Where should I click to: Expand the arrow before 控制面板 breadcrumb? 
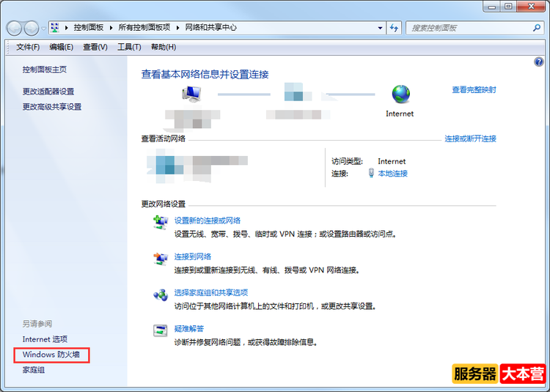tap(66, 28)
